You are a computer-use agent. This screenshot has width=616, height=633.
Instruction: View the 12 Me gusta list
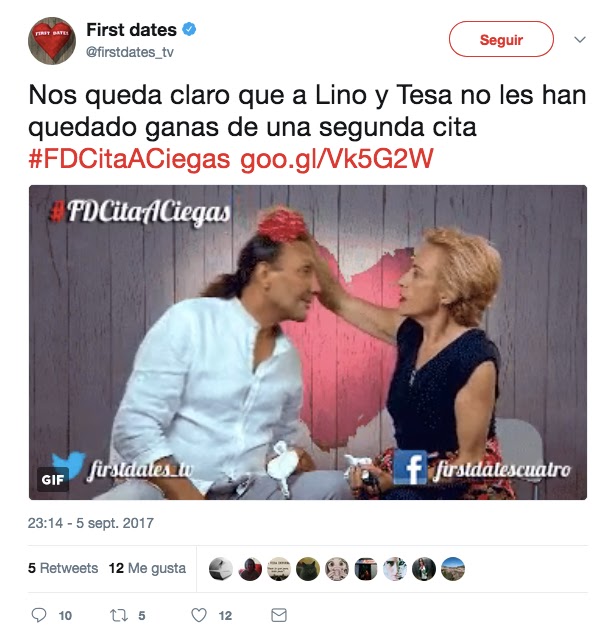pos(147,568)
